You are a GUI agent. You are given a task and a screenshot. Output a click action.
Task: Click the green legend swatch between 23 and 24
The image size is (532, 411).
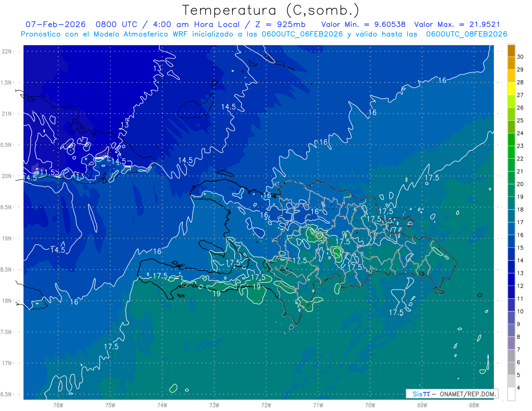point(511,139)
